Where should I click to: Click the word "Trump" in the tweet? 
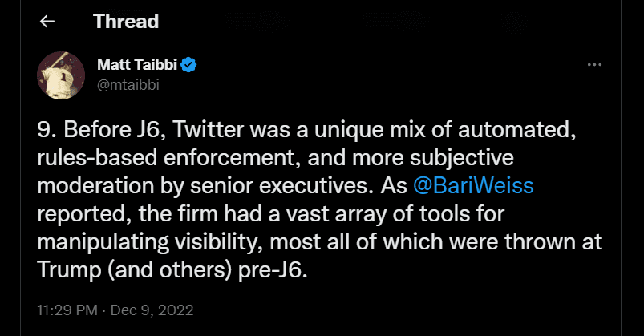pyautogui.click(x=67, y=269)
